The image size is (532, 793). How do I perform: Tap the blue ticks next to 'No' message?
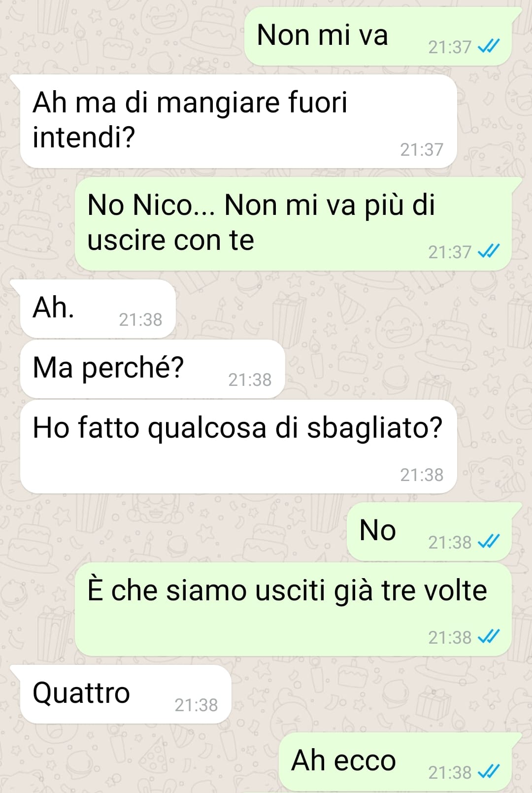pos(489,542)
